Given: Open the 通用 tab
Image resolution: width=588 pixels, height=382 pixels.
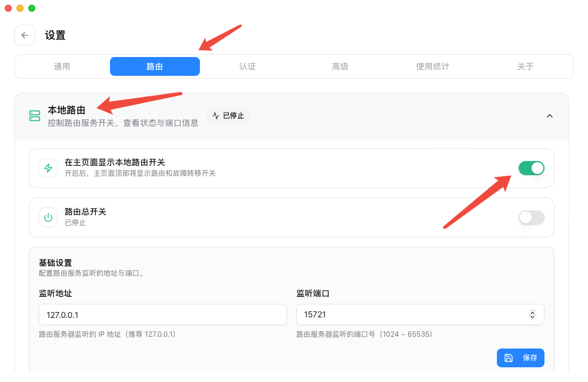Looking at the screenshot, I should [62, 67].
